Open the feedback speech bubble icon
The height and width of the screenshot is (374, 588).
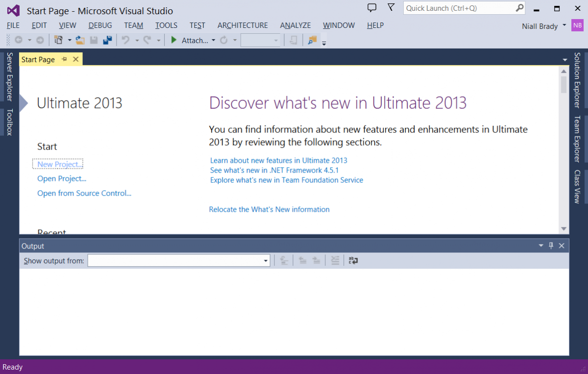click(x=372, y=8)
